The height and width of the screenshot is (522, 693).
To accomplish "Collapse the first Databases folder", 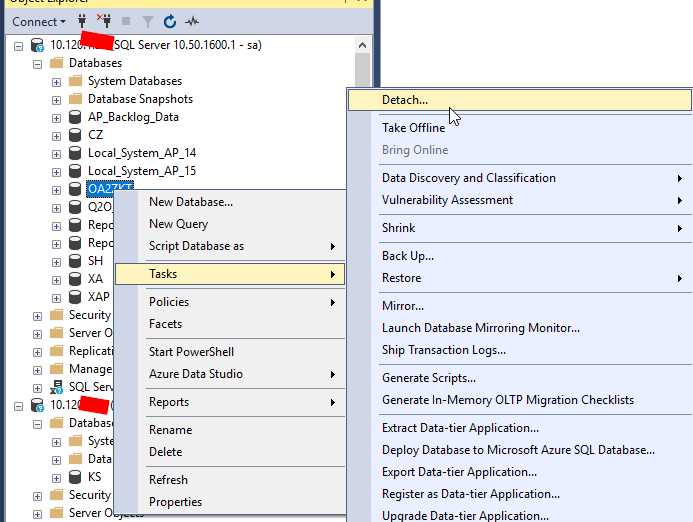I will [x=38, y=64].
